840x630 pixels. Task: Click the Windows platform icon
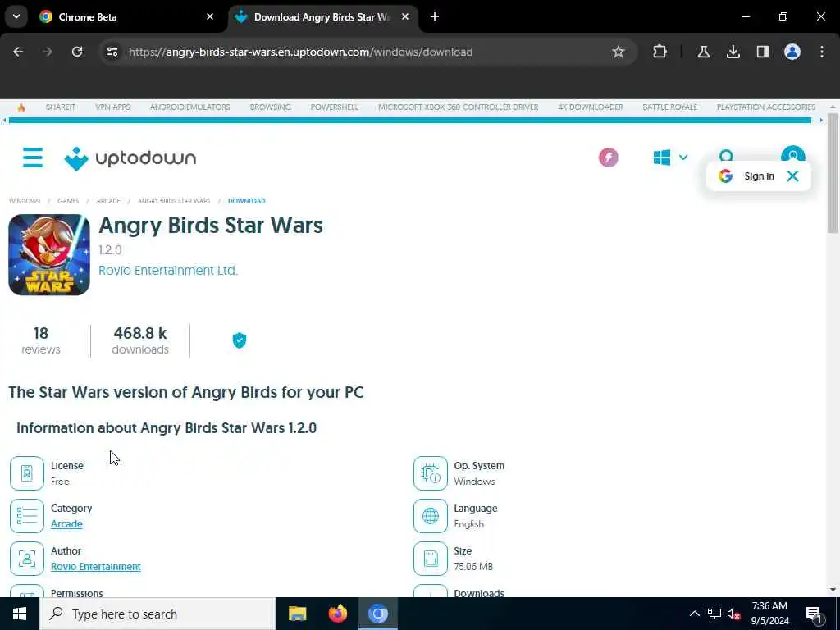(662, 157)
